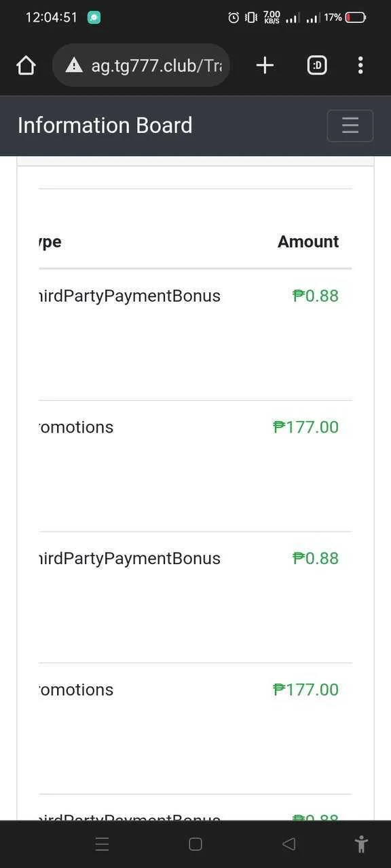Open a new browser tab with plus icon

[x=265, y=65]
